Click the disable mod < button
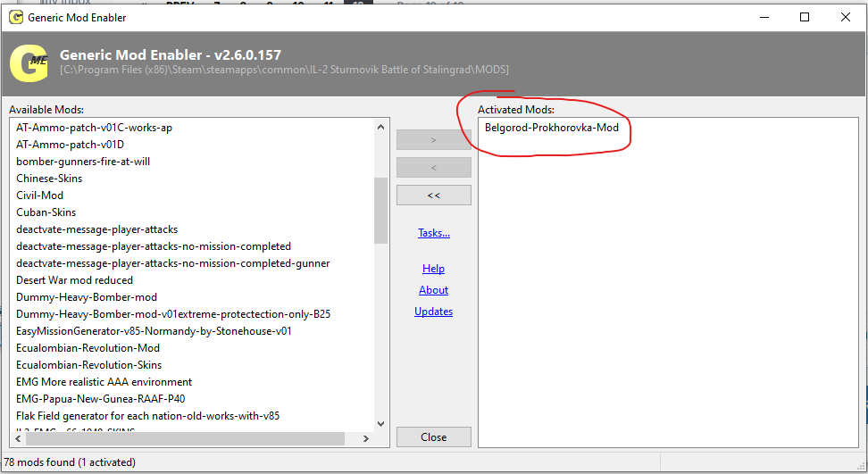The height and width of the screenshot is (474, 868). tap(434, 168)
